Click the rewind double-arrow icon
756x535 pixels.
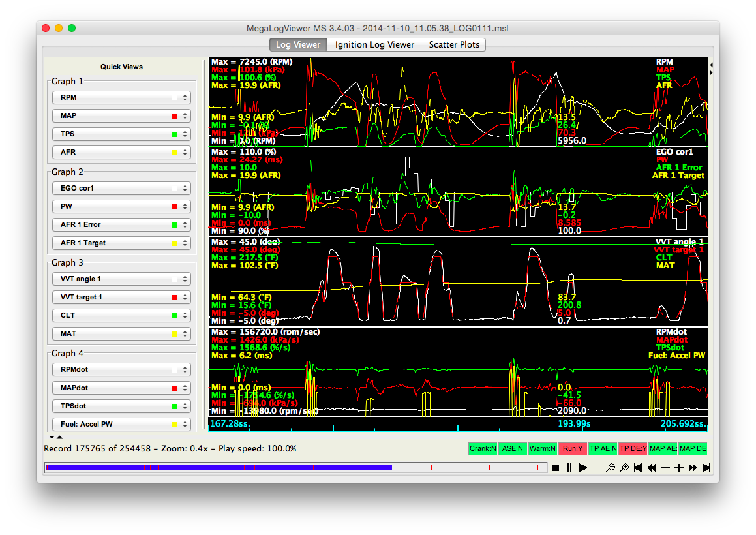[652, 468]
